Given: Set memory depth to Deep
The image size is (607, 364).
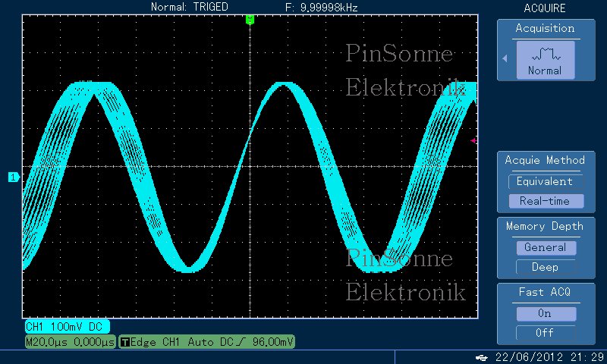Looking at the screenshot, I should (x=546, y=267).
